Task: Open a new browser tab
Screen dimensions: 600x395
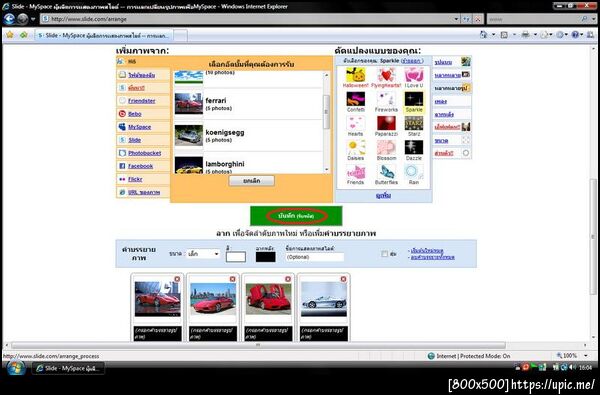Action: [181, 35]
